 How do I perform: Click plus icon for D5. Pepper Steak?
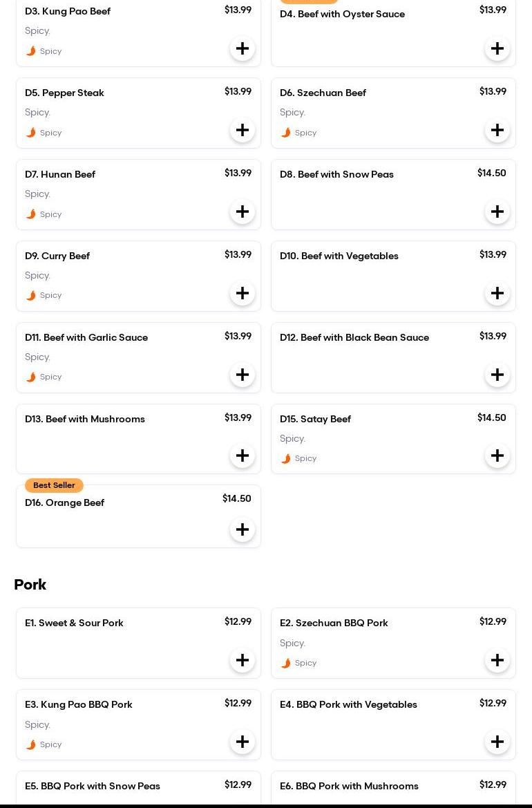tap(243, 130)
